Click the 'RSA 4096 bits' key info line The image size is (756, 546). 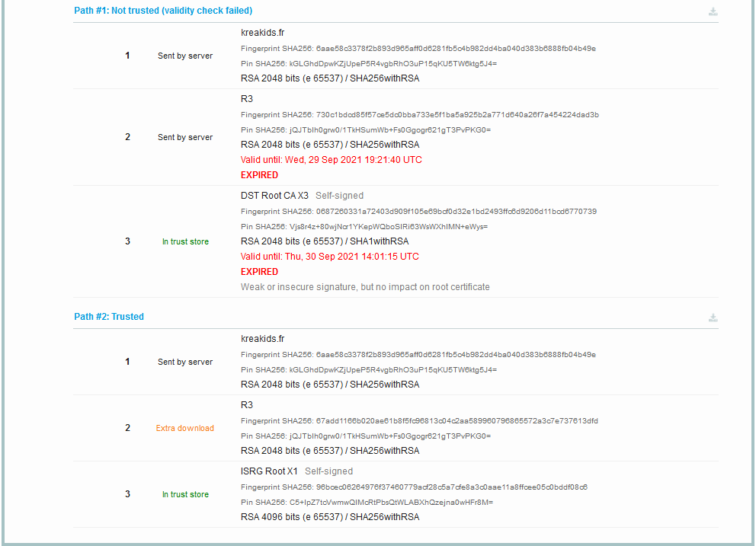coord(329,517)
